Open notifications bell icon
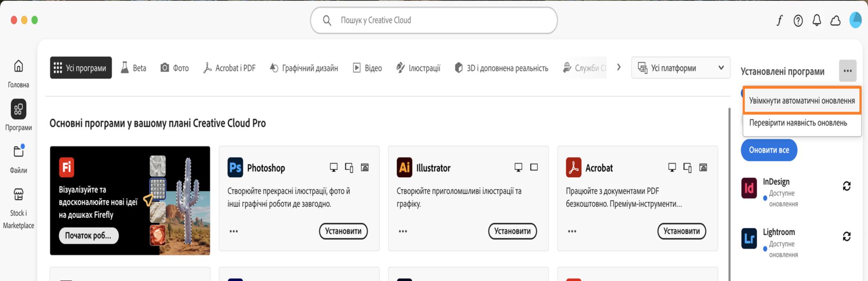 816,20
